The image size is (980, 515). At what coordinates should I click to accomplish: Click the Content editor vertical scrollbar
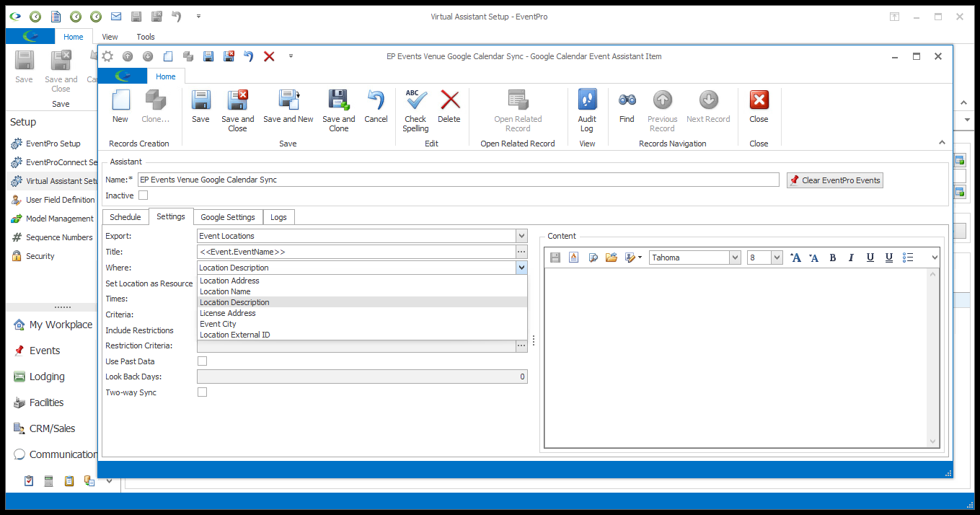click(933, 358)
